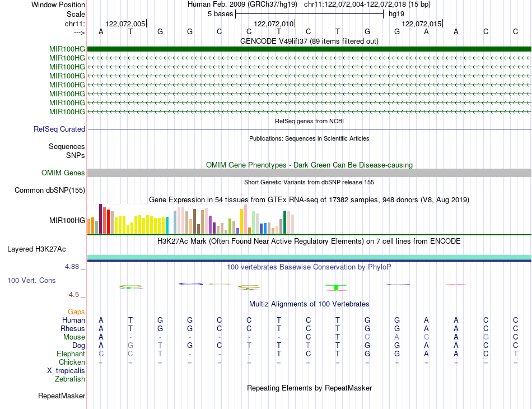Click the faded "A" base in Mouse row
Viewport: 532px width, 409px height.
(396, 337)
